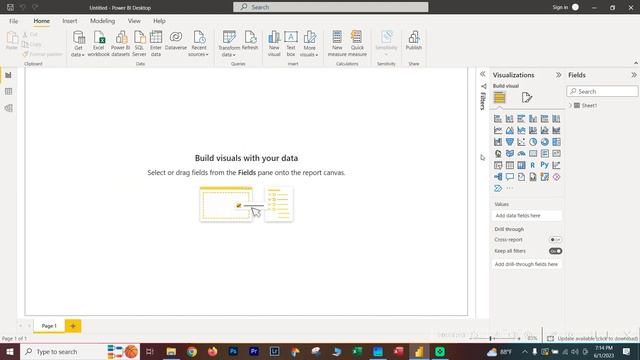Add a new report page
Viewport: 640px width, 360px height.
pos(73,326)
